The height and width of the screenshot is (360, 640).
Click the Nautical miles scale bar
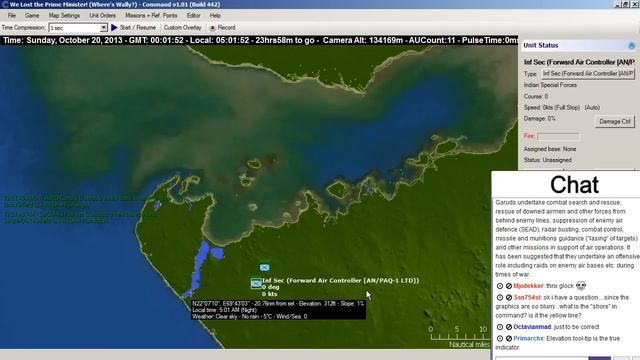(x=459, y=336)
